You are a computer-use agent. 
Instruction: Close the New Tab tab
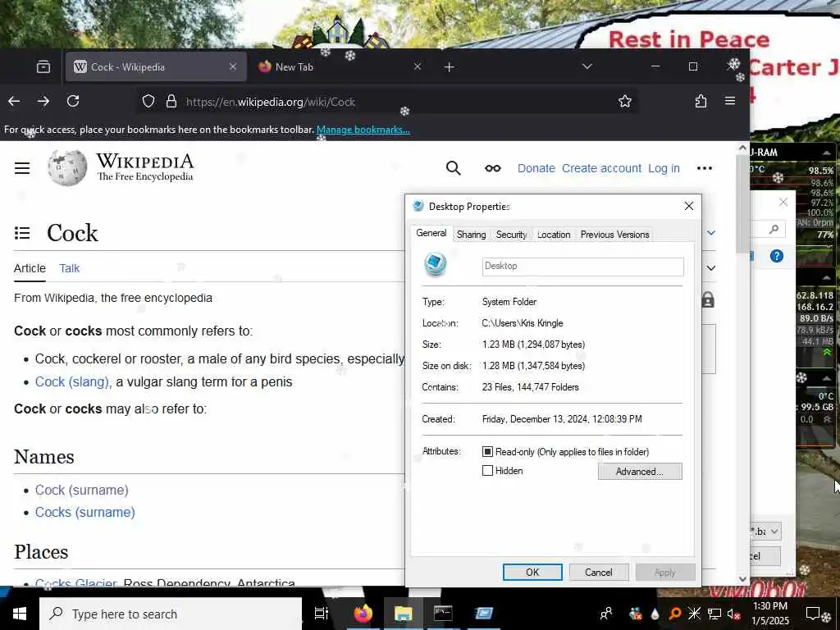coord(418,67)
